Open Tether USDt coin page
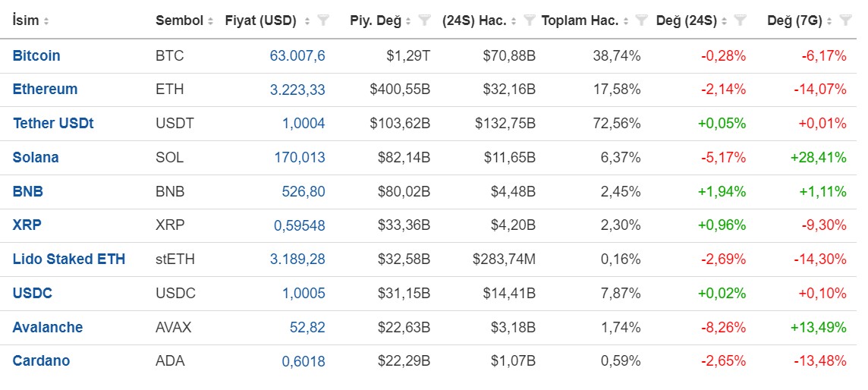The image size is (868, 390). coord(53,124)
